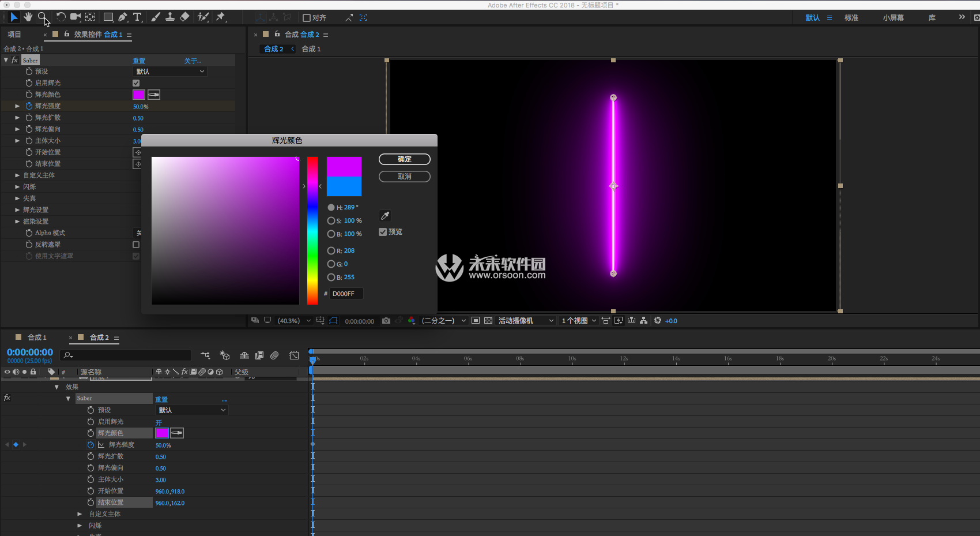Viewport: 980px width, 536px height.
Task: Toggle the transparency grid icon in viewer
Action: (488, 321)
